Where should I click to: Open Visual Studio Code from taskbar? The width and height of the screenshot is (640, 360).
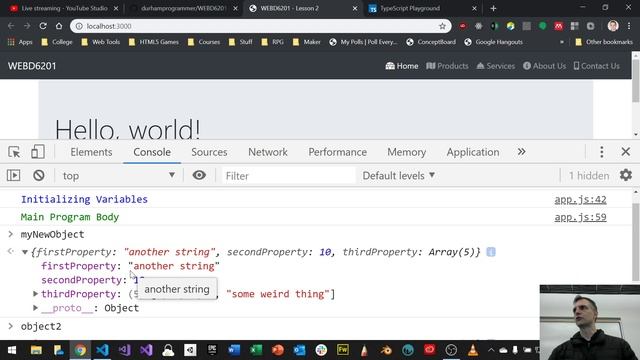(x=102, y=350)
